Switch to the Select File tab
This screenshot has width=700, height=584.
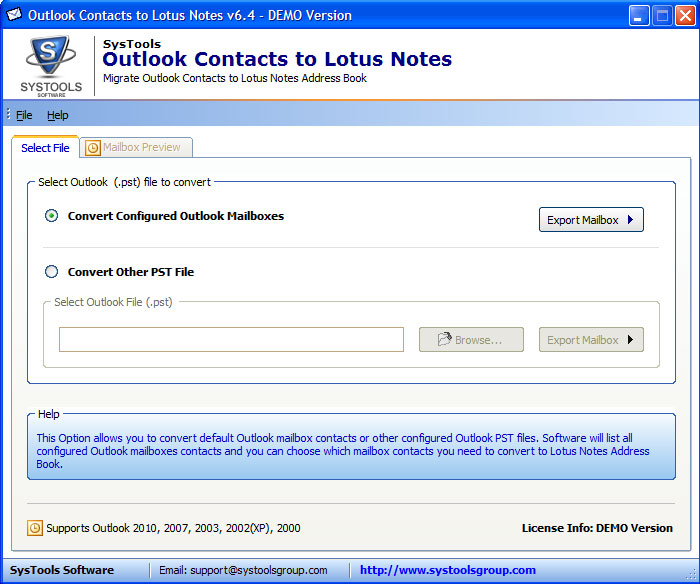coord(45,148)
